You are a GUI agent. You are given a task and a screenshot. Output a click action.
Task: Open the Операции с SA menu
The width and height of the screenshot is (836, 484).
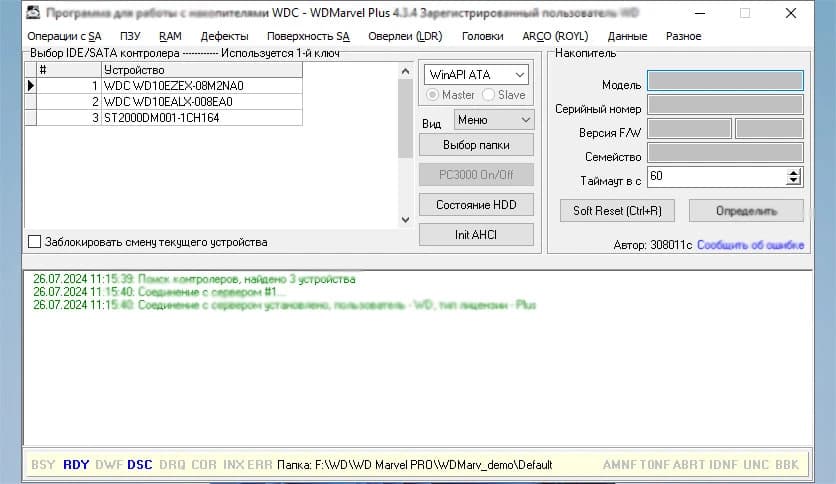tap(64, 36)
